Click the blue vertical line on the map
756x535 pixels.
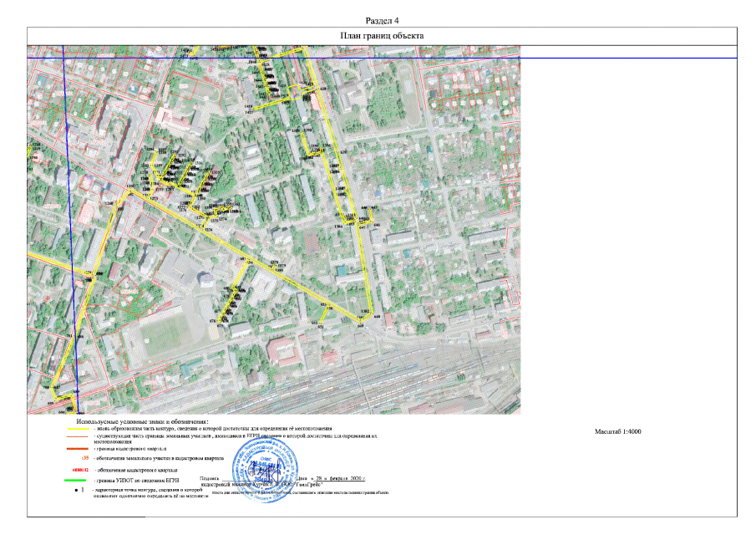pyautogui.click(x=68, y=209)
